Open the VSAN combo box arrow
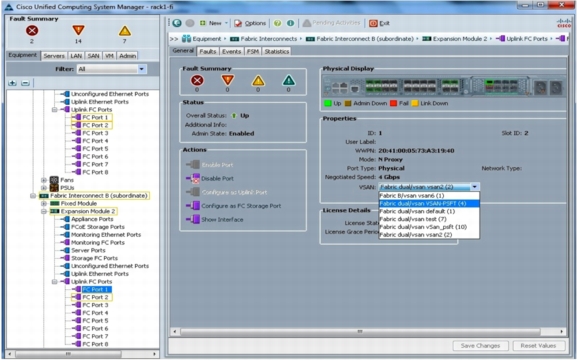The image size is (578, 362). 475,187
